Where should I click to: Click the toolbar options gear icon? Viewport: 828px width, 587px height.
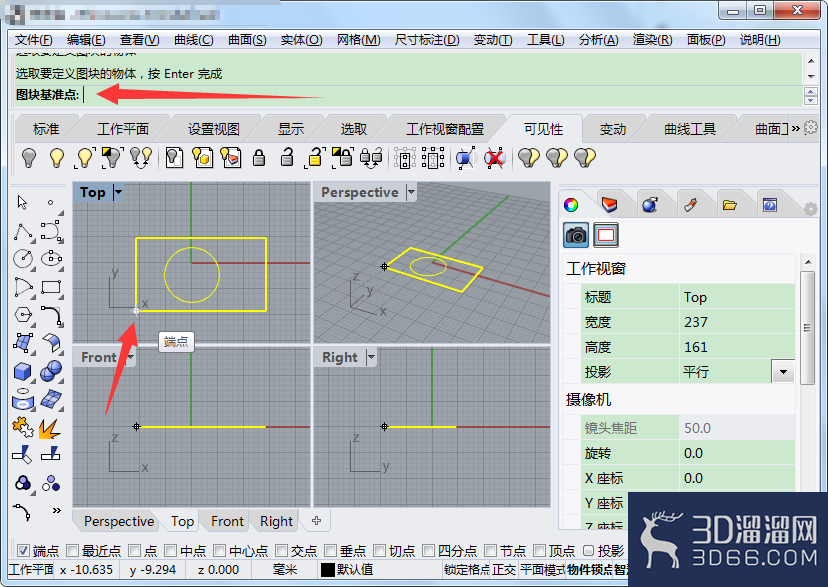[811, 128]
